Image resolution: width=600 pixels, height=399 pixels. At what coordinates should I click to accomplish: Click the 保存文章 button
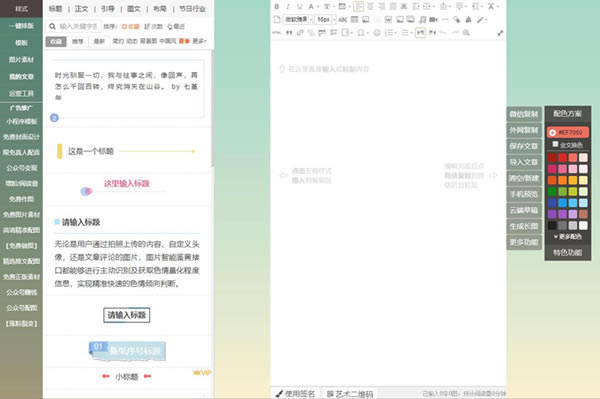(524, 146)
